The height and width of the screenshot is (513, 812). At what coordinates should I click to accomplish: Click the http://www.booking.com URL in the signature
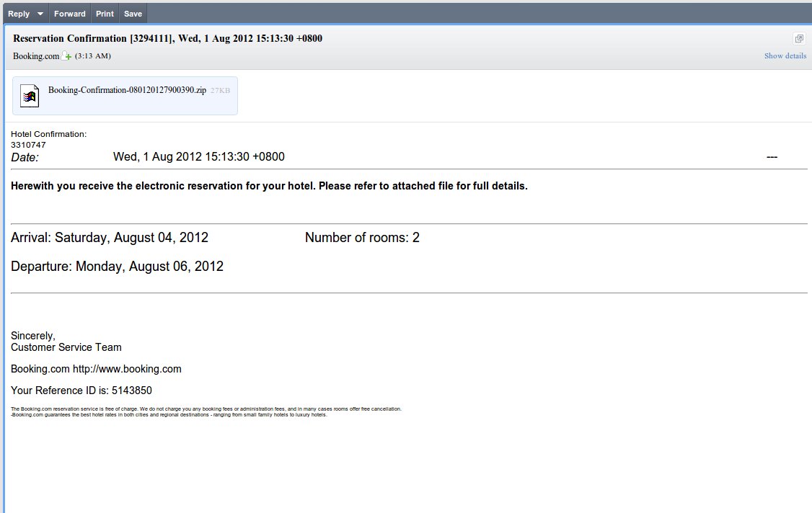[x=127, y=369]
